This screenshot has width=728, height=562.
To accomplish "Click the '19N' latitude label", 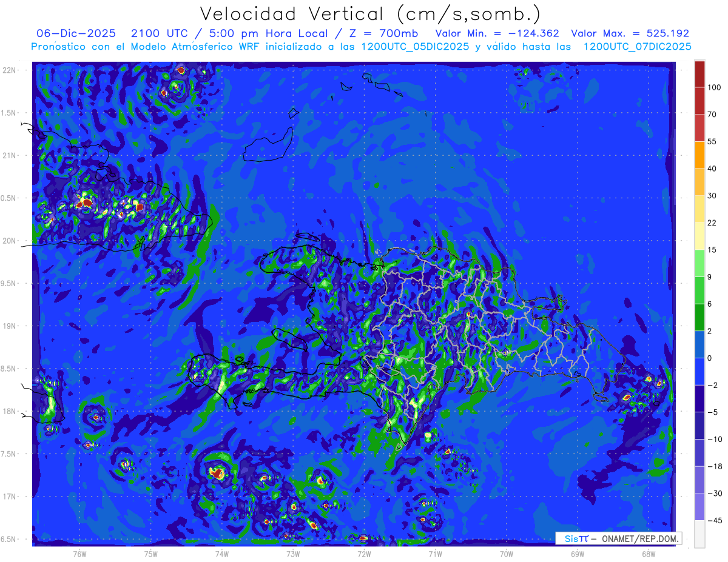I will (10, 326).
